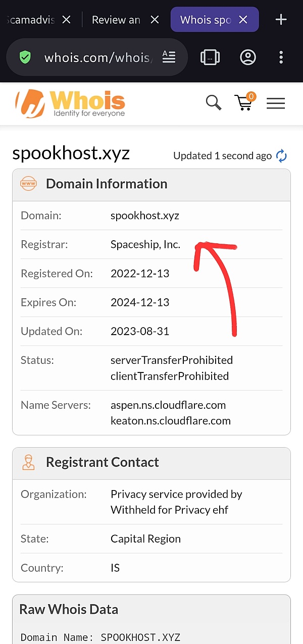The width and height of the screenshot is (303, 644).
Task: Open the browser tab switcher icon
Action: click(x=210, y=57)
